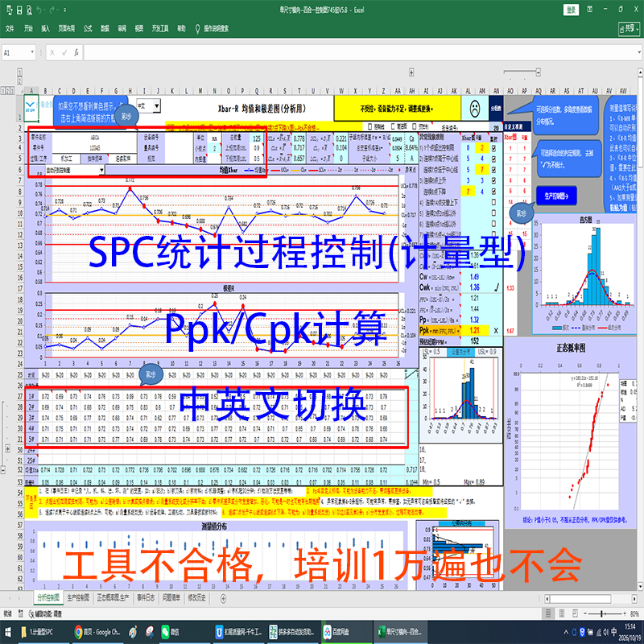Click the sad face status icon

(475, 109)
